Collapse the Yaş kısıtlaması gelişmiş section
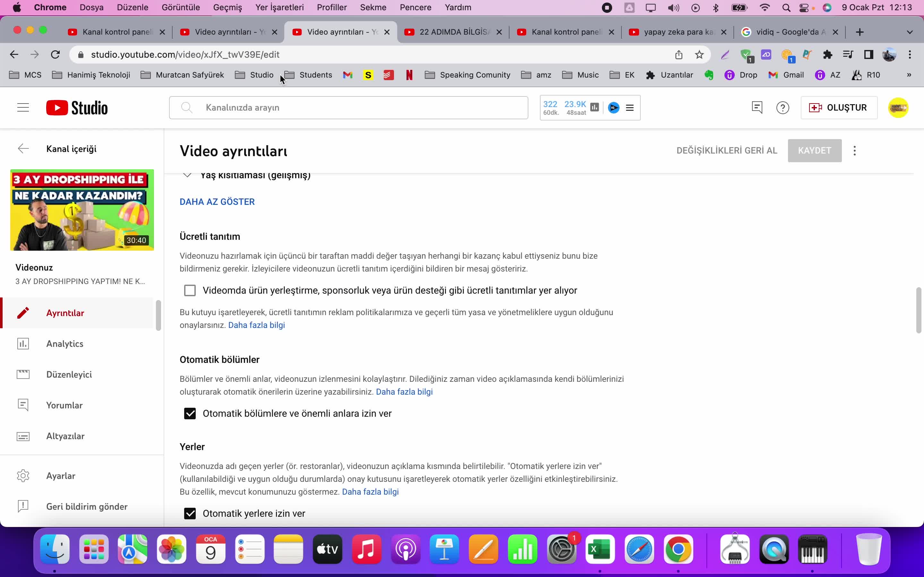The image size is (924, 577). pyautogui.click(x=186, y=175)
